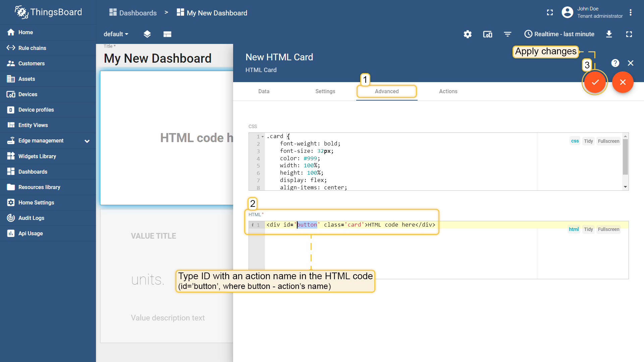Select the Advanced tab

[387, 91]
